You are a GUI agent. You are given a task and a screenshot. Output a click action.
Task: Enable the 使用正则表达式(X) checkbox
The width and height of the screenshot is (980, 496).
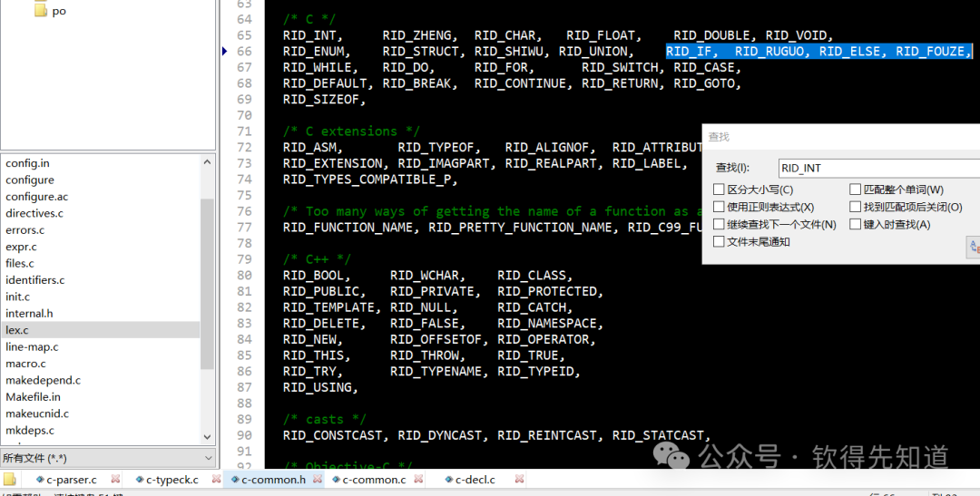pos(719,207)
